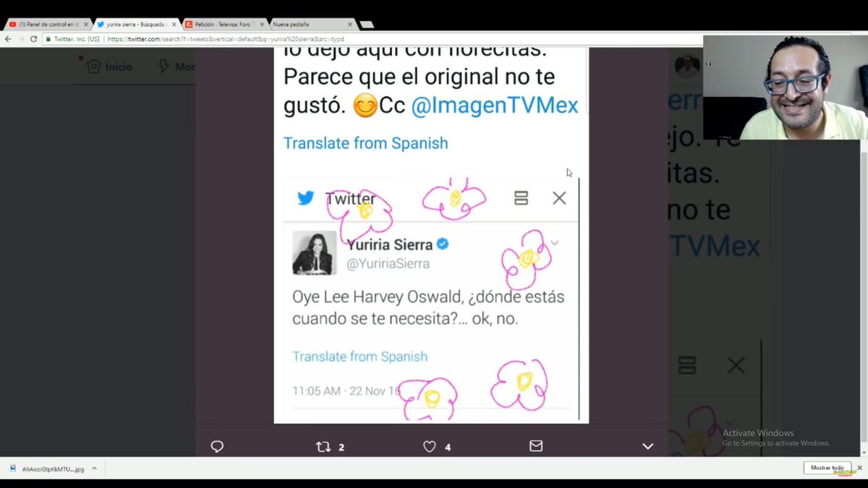868x488 pixels.
Task: Close the downloads bar
Action: (859, 468)
